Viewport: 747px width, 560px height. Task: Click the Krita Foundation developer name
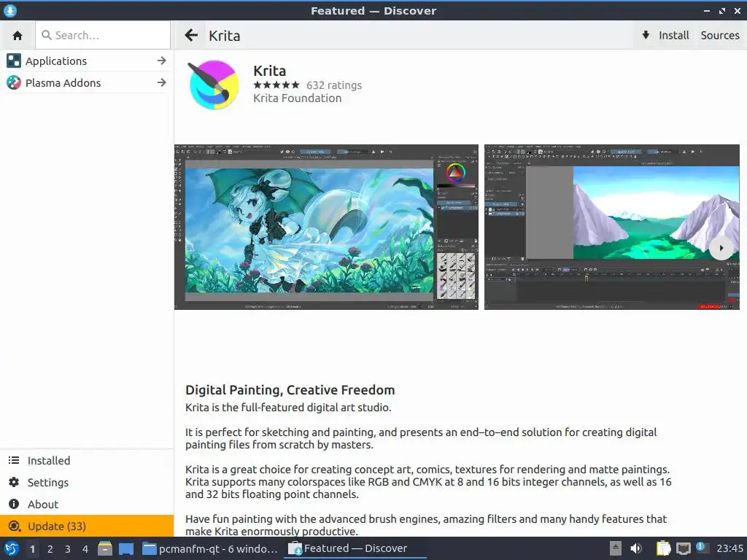click(x=298, y=98)
